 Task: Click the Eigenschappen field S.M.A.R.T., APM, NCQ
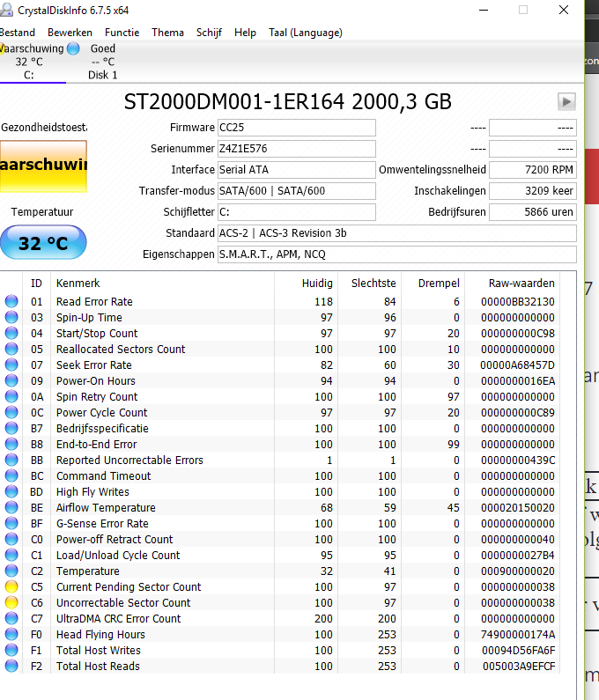tap(397, 254)
